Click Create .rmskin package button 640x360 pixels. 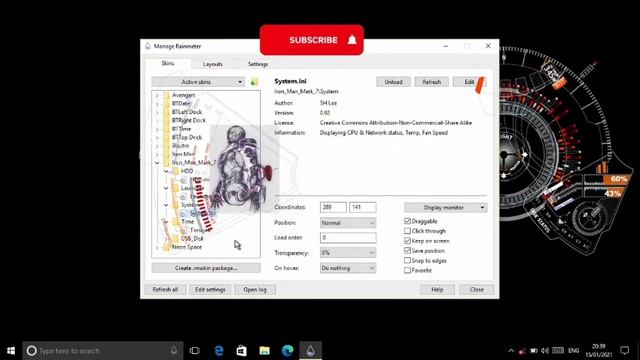(x=206, y=268)
